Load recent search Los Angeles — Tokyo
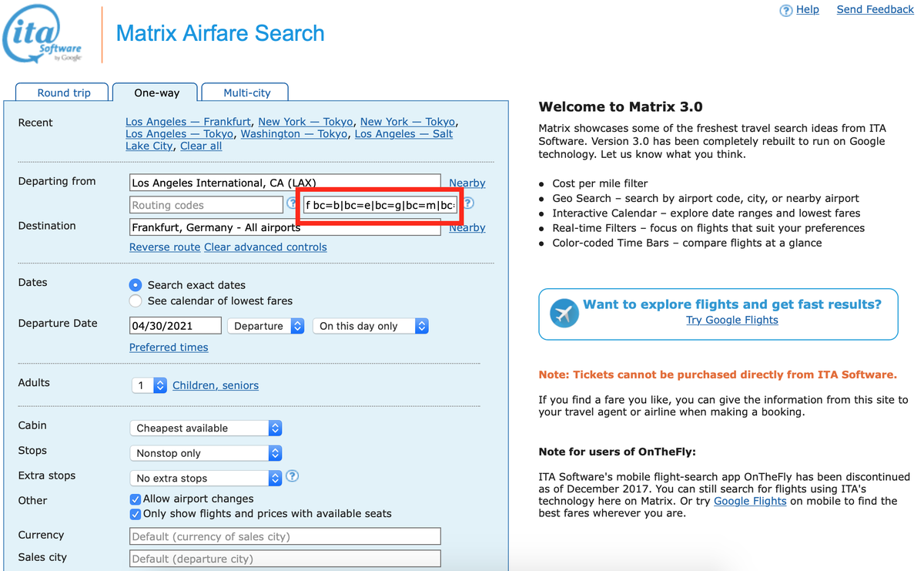 pyautogui.click(x=179, y=134)
